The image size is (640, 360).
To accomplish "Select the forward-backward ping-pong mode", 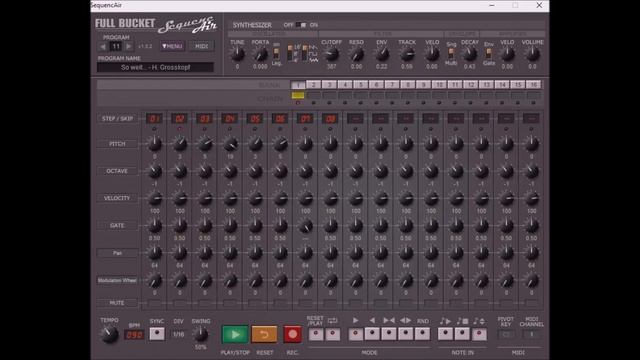I will [x=389, y=334].
